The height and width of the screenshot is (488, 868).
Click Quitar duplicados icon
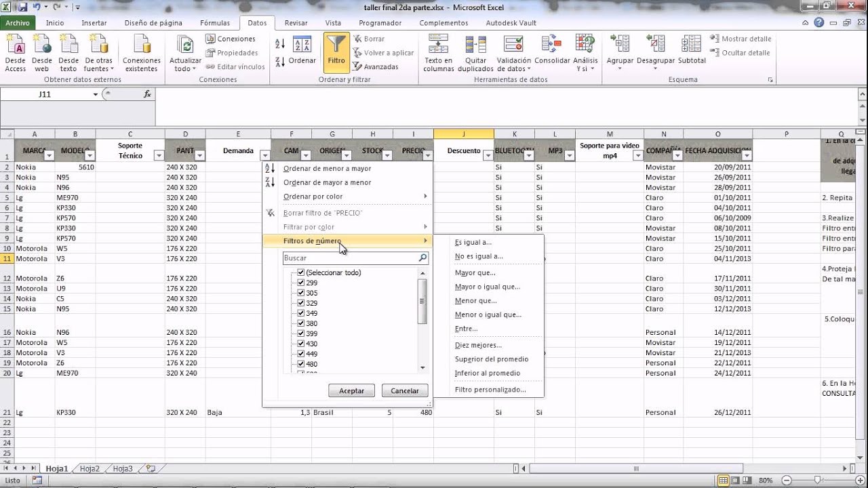point(475,45)
